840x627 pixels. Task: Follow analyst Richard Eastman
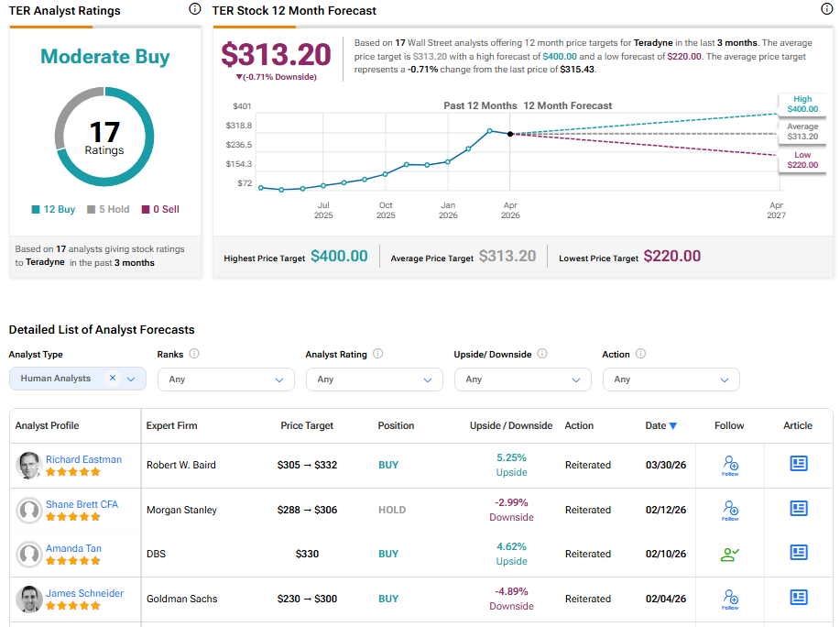coord(730,465)
